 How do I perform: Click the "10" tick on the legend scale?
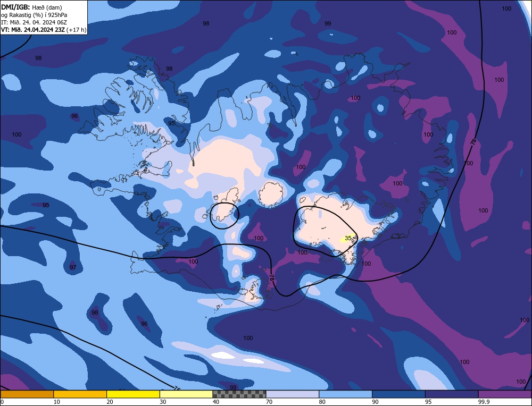56,402
